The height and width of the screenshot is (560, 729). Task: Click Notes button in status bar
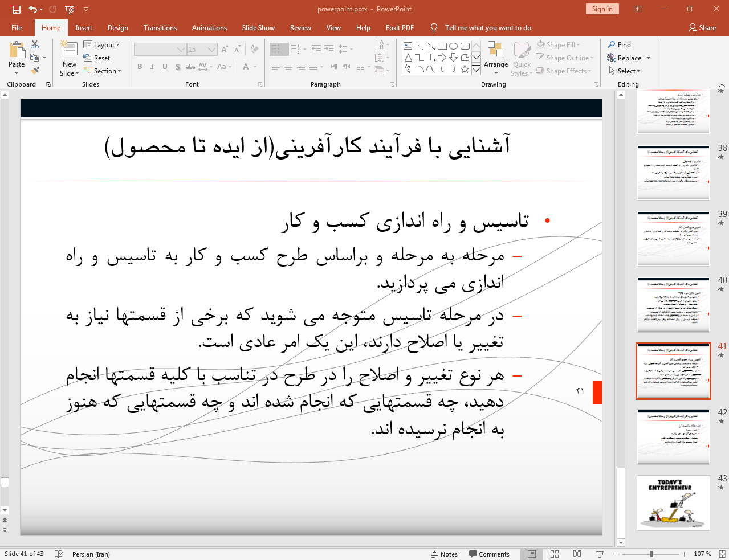point(444,554)
